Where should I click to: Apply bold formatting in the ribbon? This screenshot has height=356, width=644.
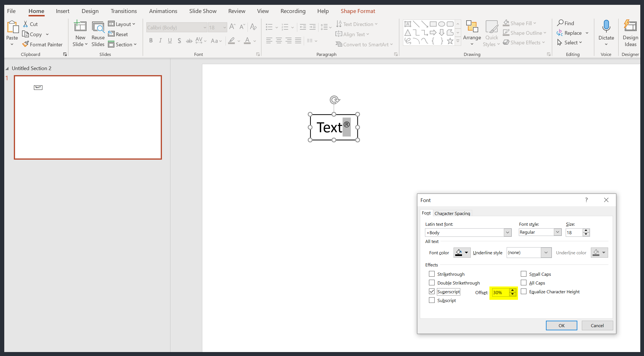click(x=151, y=40)
